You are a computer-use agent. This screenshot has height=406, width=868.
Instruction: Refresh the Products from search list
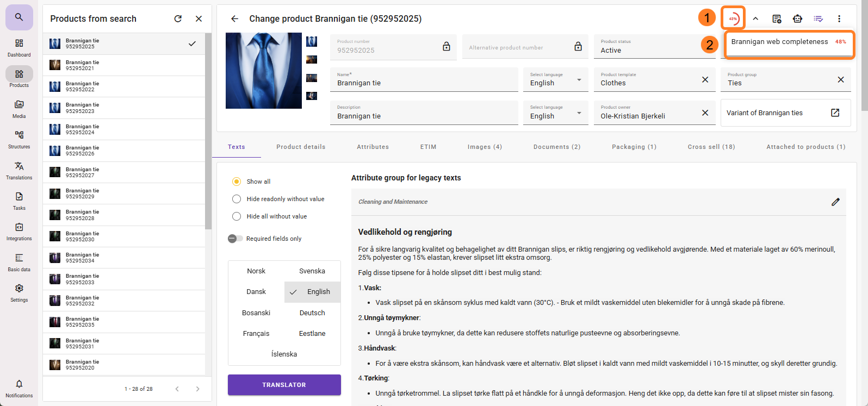click(178, 18)
